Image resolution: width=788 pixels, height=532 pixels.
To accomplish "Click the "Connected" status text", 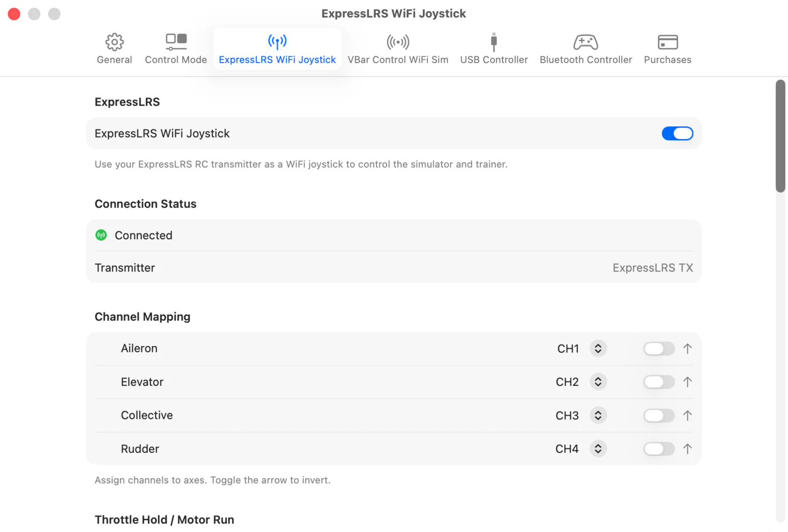I will pyautogui.click(x=143, y=235).
